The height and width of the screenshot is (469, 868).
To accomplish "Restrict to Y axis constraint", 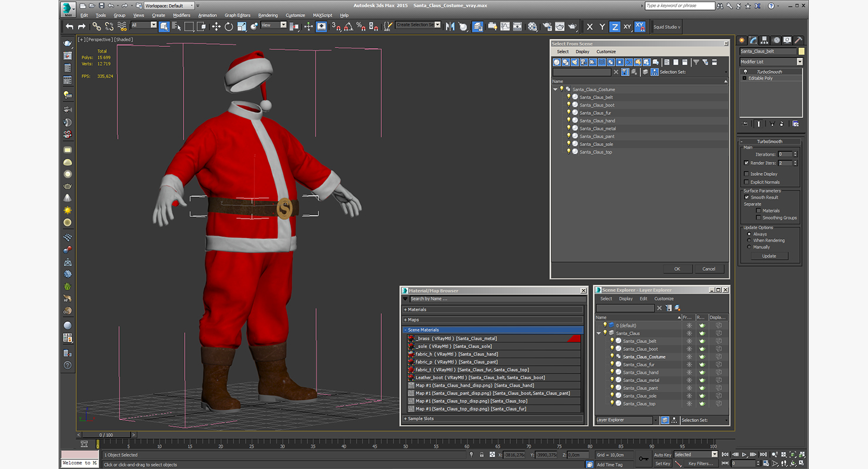I will point(602,27).
